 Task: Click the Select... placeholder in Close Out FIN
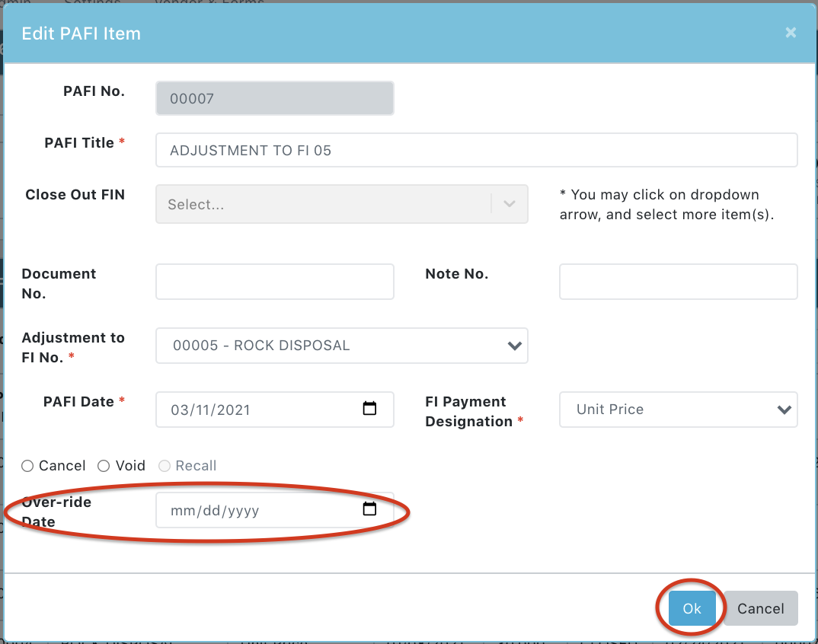[196, 205]
